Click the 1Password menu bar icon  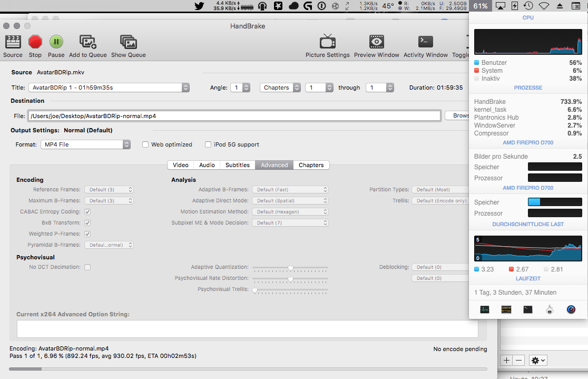(321, 6)
